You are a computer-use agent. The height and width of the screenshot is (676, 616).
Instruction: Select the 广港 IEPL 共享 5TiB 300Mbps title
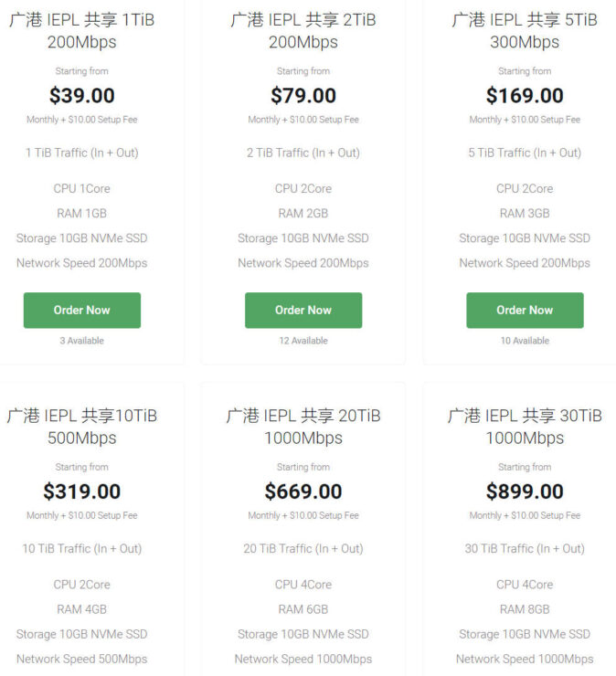[525, 31]
